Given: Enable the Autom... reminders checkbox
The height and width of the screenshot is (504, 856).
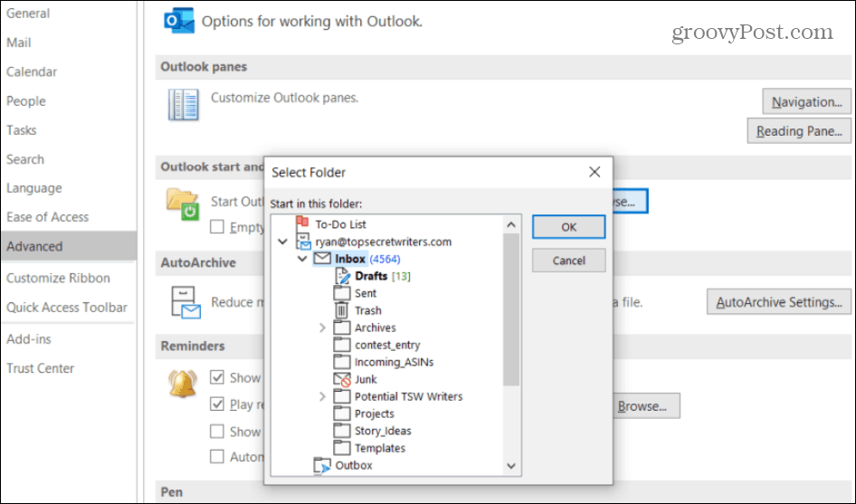Looking at the screenshot, I should [x=217, y=456].
